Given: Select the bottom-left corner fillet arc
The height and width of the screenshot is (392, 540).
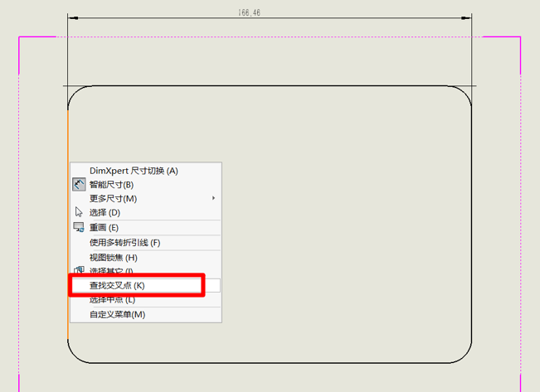Looking at the screenshot, I should click(75, 356).
